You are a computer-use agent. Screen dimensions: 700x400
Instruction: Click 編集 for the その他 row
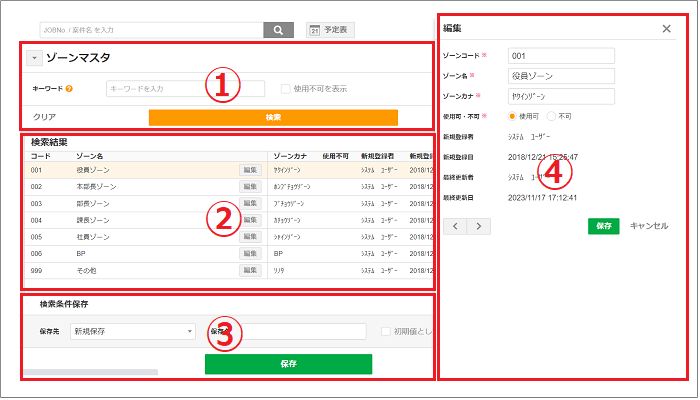pyautogui.click(x=250, y=271)
